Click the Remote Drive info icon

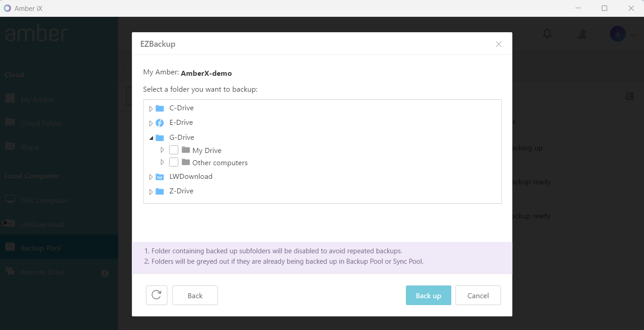[x=105, y=273]
